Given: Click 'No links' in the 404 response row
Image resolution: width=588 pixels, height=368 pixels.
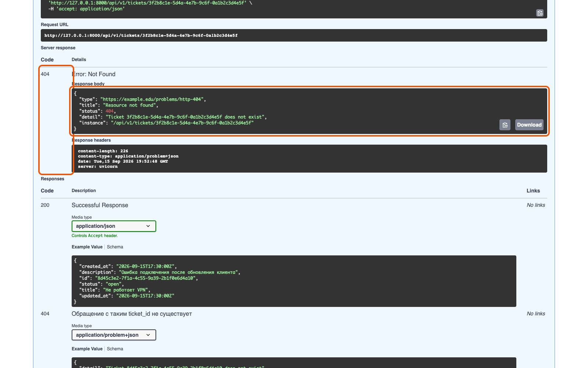Looking at the screenshot, I should (536, 314).
